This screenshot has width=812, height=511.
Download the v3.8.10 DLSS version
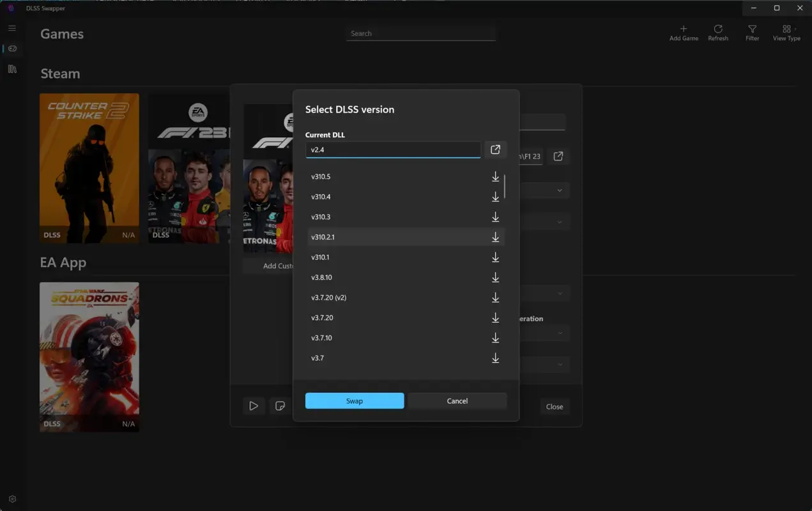tap(495, 277)
